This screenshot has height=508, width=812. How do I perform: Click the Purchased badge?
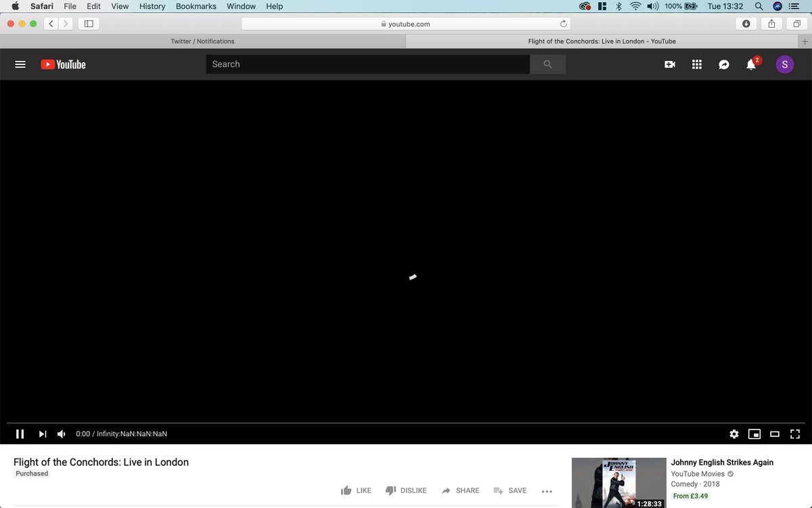[32, 473]
